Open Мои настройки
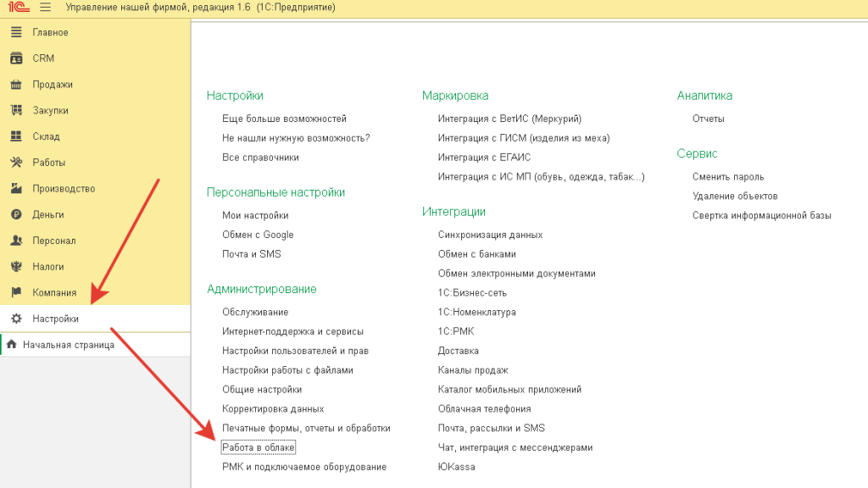 255,215
